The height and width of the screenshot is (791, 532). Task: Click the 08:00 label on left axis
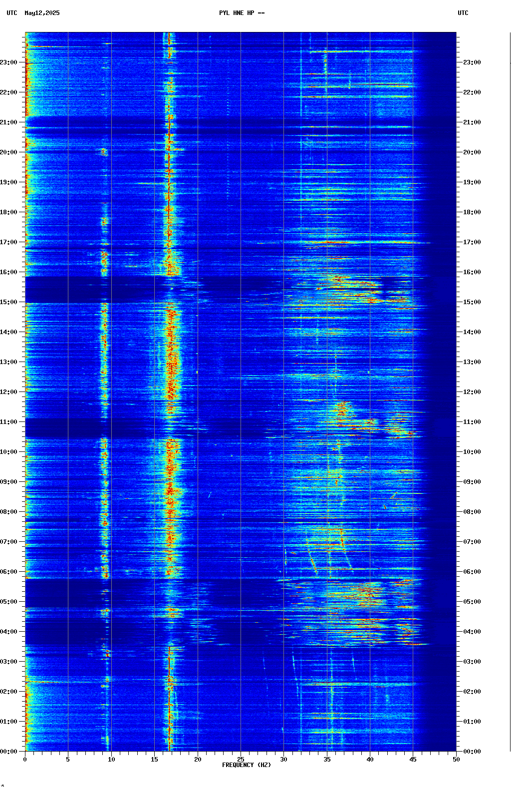pos(8,512)
